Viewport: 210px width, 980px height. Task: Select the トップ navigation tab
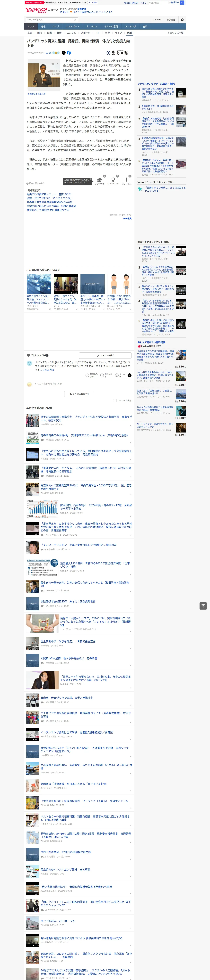tap(31, 27)
